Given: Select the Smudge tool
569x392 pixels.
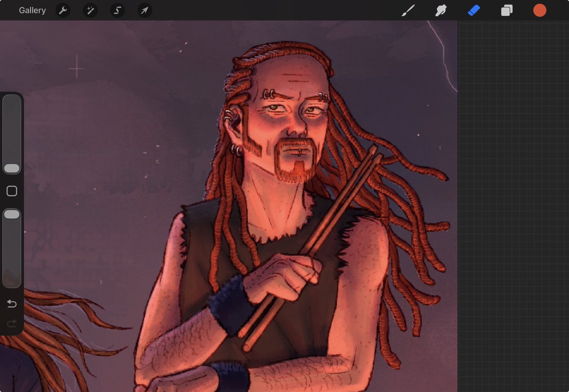Looking at the screenshot, I should point(441,10).
